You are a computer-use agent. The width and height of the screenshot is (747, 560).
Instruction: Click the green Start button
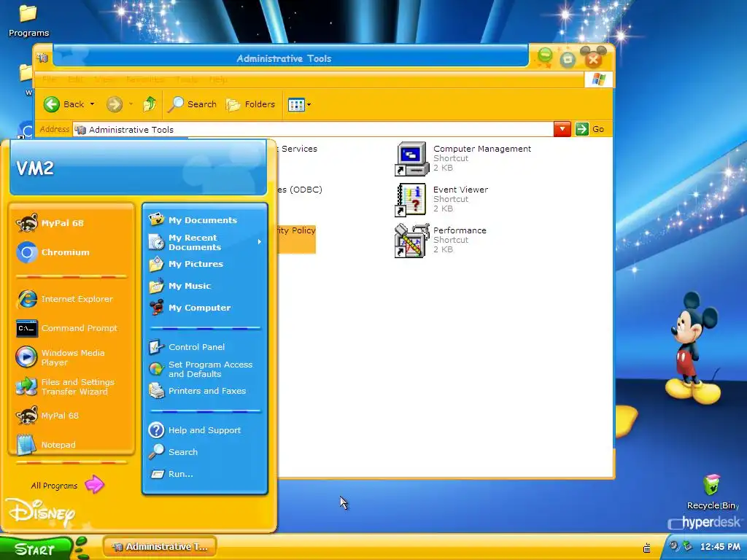pyautogui.click(x=36, y=549)
